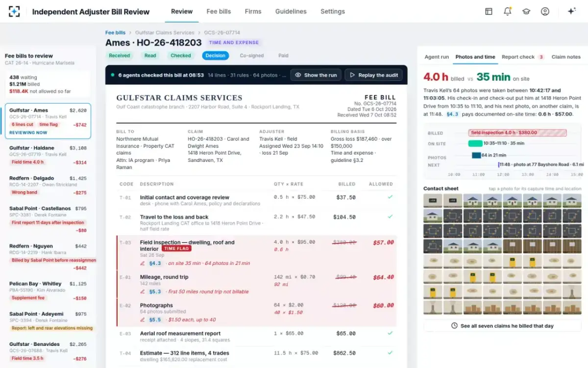The height and width of the screenshot is (368, 588).
Task: Open the Firms tab
Action: (x=253, y=11)
